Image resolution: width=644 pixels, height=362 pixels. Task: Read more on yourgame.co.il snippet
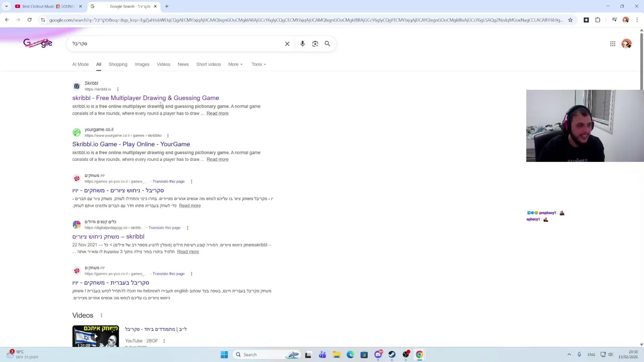(217, 159)
